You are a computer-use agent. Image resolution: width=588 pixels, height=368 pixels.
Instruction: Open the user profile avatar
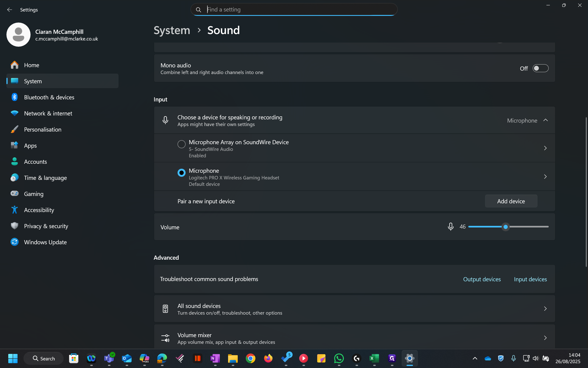18,34
